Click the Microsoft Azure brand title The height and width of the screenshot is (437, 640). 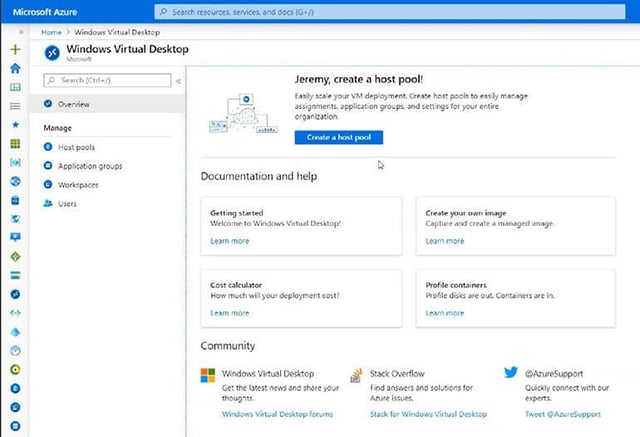tap(45, 12)
